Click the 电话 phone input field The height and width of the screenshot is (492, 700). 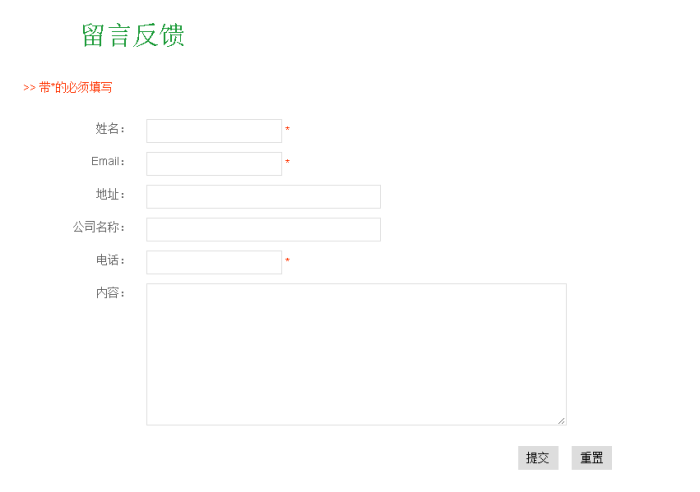pos(214,262)
